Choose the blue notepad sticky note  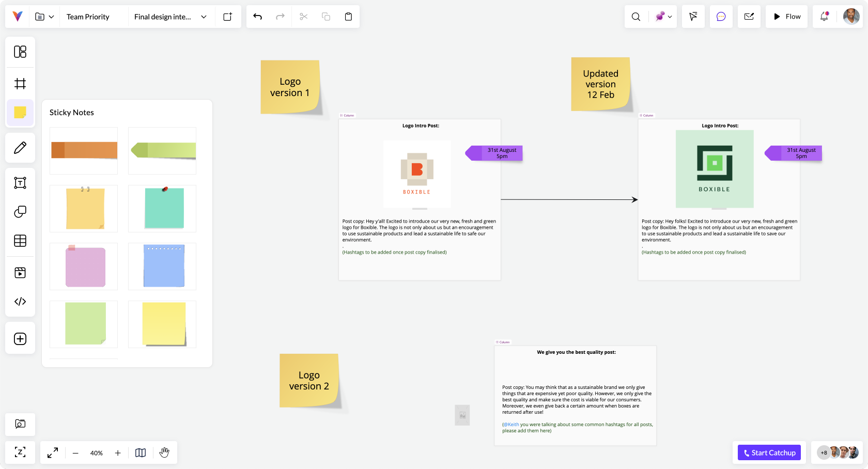click(x=162, y=267)
